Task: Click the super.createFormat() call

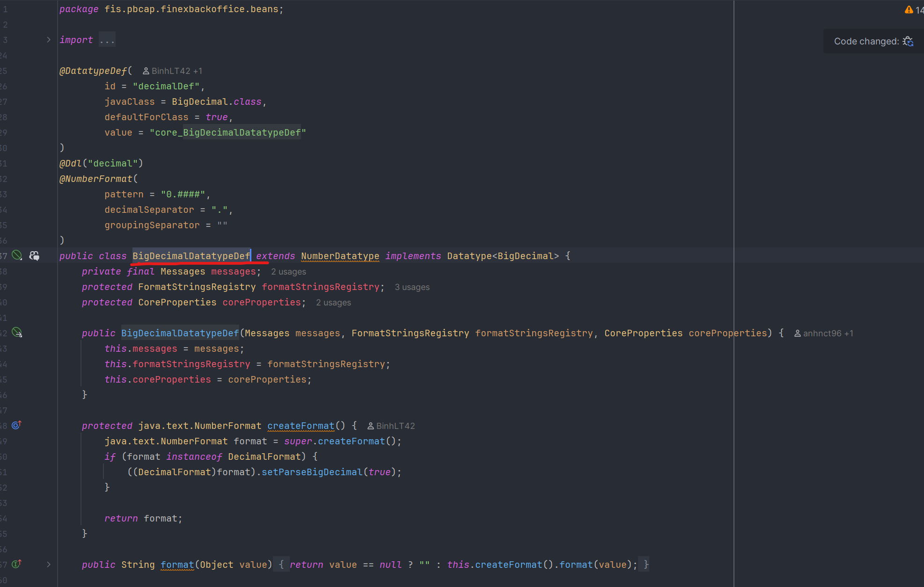Action: [340, 441]
